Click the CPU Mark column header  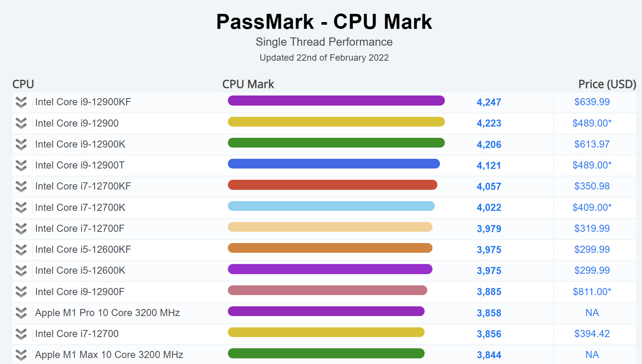pos(248,84)
